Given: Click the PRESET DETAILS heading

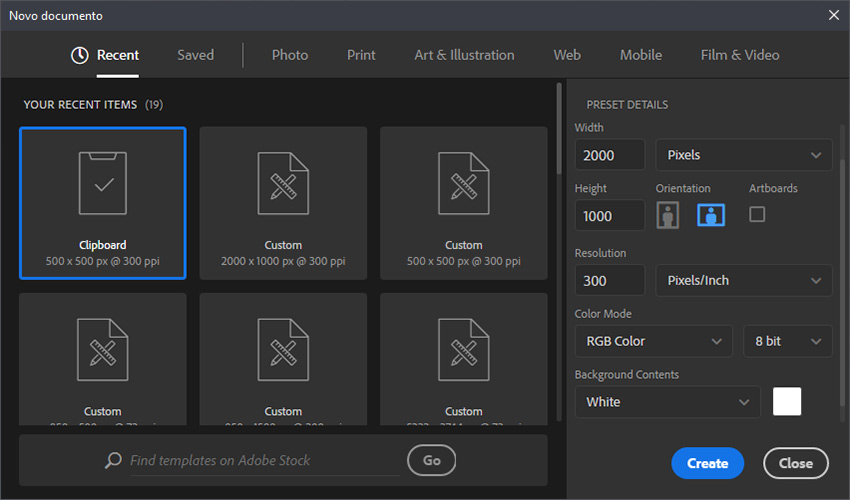Looking at the screenshot, I should pos(627,105).
